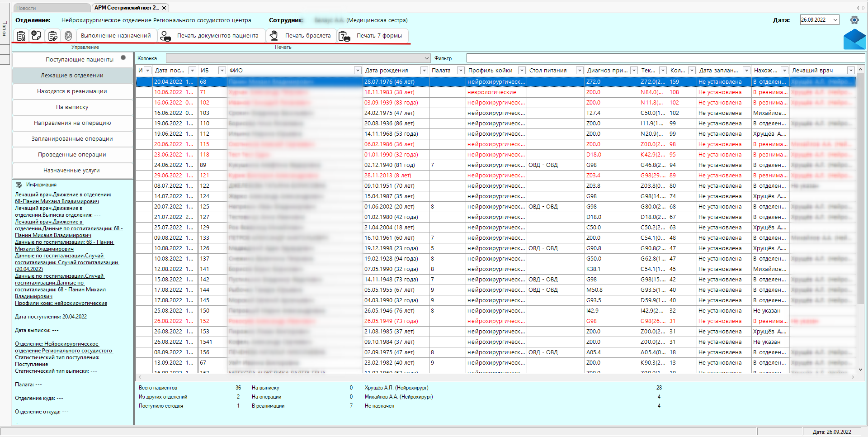Image resolution: width=868 pixels, height=437 pixels.
Task: Select the row with ИБ 103
Action: [495, 113]
